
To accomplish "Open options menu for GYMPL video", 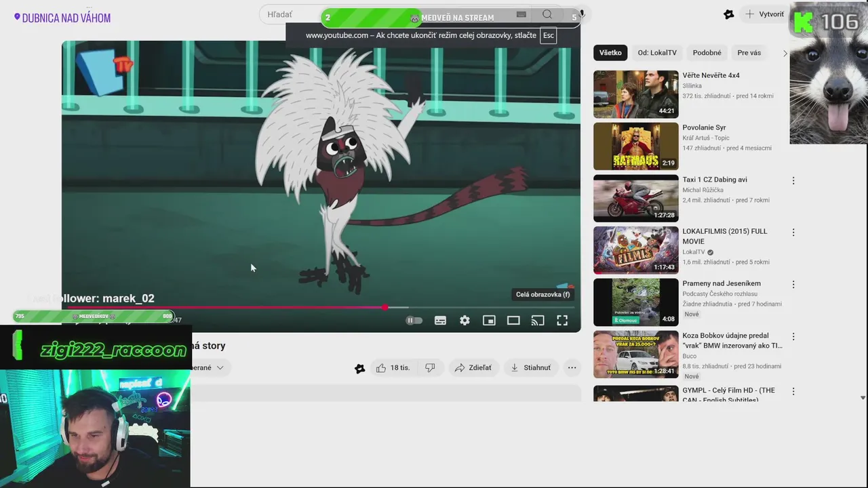I will (793, 391).
